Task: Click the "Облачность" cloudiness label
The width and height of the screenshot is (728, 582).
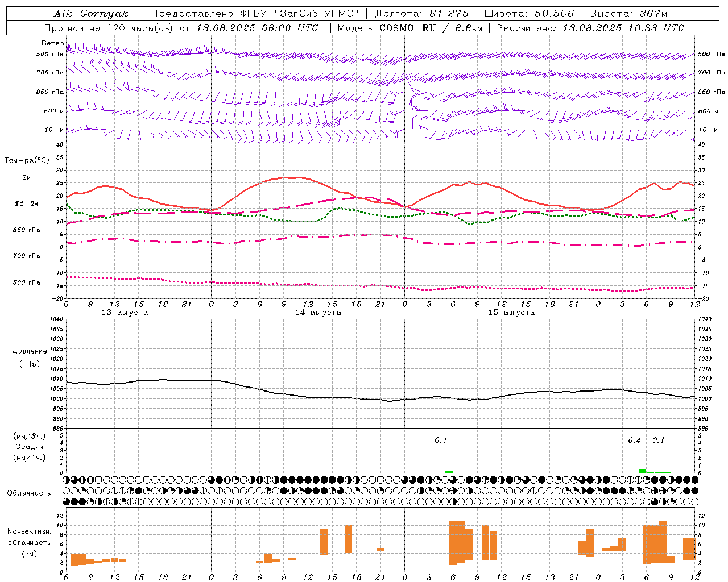Action: coord(29,493)
